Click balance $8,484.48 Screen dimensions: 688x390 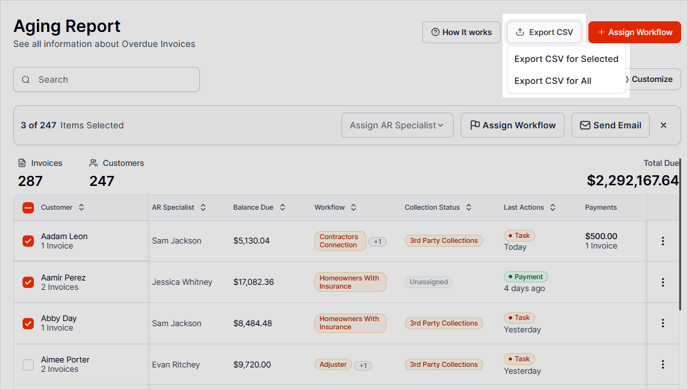(x=253, y=323)
